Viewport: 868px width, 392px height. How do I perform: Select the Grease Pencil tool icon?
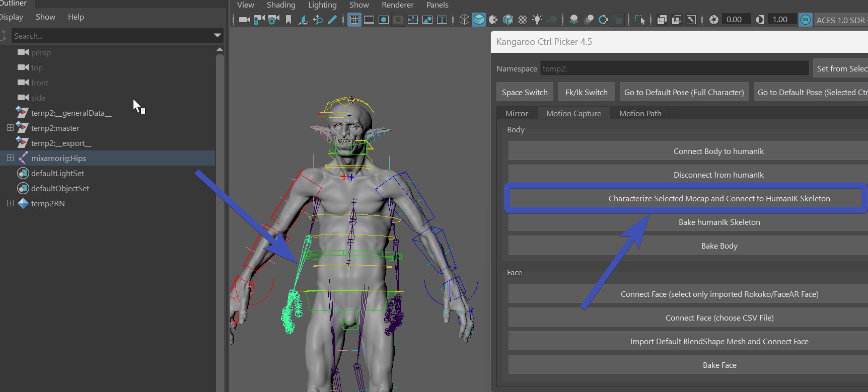(x=332, y=20)
